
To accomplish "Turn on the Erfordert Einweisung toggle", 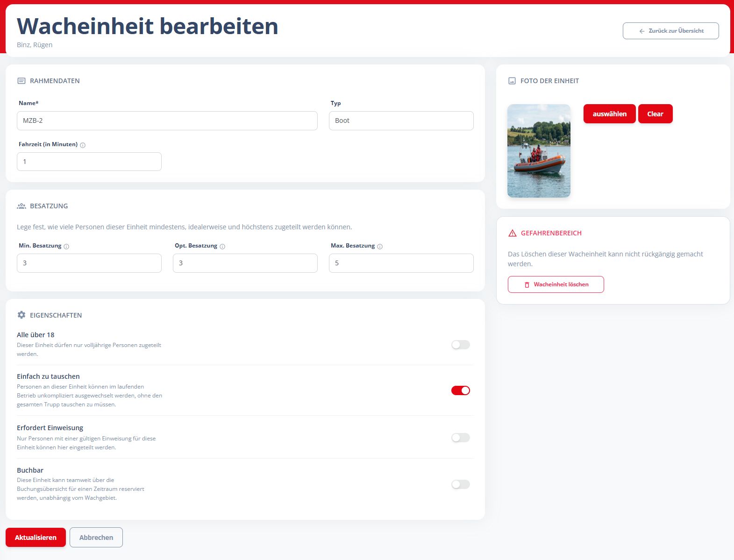I will coord(461,438).
